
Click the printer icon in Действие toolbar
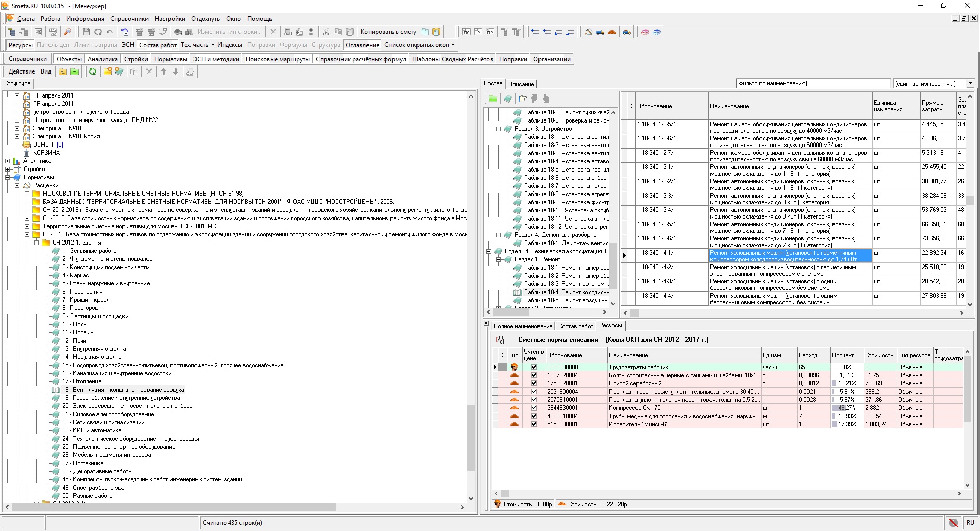(x=190, y=71)
